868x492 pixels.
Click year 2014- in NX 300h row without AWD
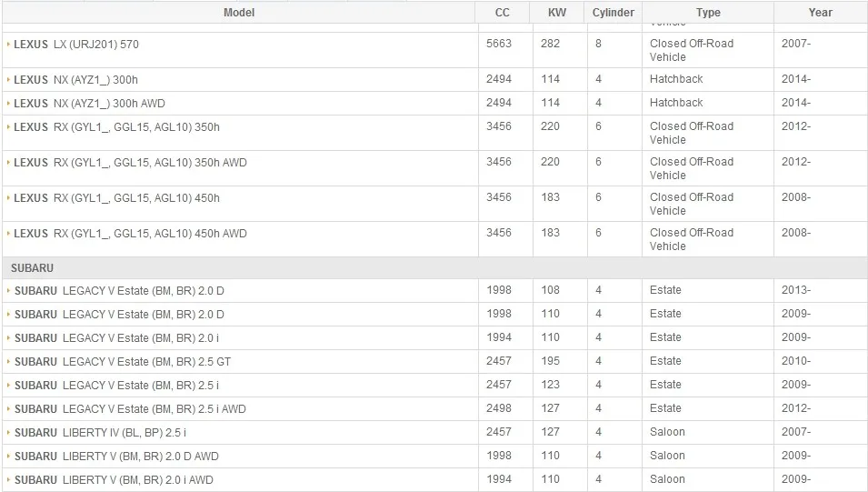tap(796, 79)
